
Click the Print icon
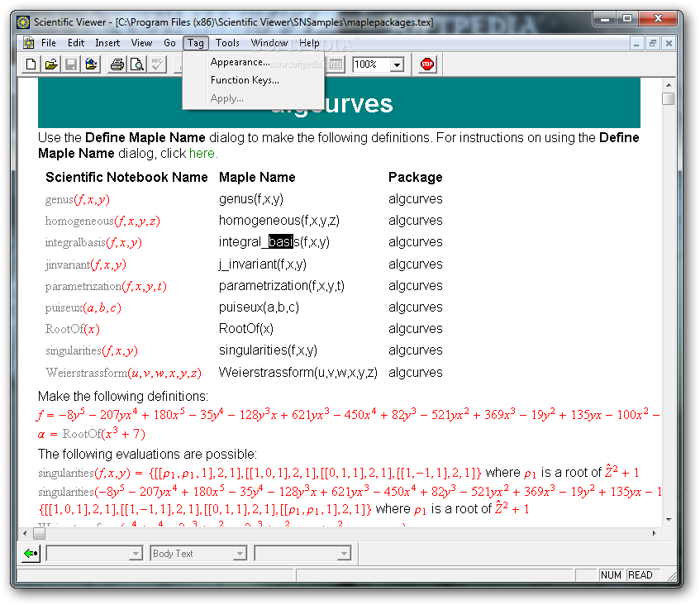117,64
